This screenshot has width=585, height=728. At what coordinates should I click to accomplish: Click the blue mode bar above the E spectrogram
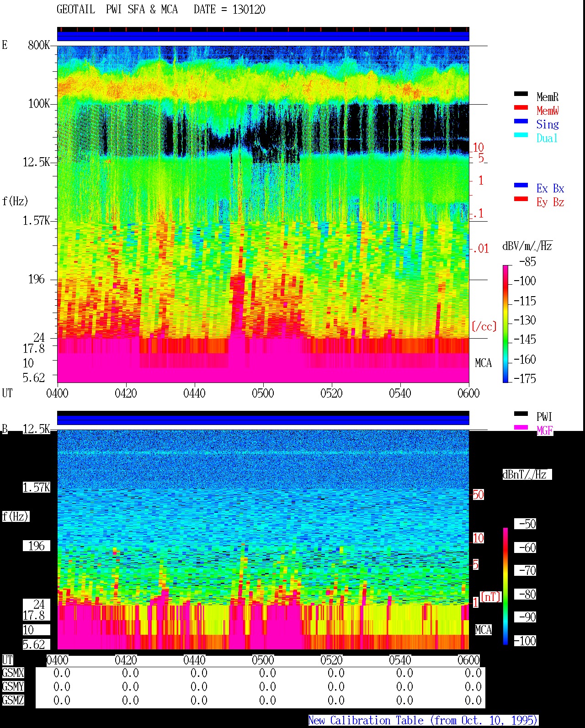pyautogui.click(x=263, y=36)
